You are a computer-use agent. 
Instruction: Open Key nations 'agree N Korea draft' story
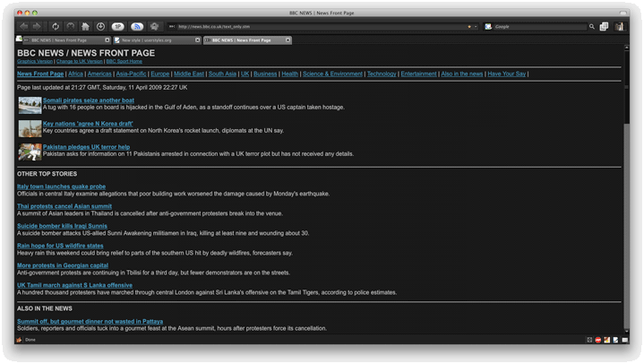point(88,124)
